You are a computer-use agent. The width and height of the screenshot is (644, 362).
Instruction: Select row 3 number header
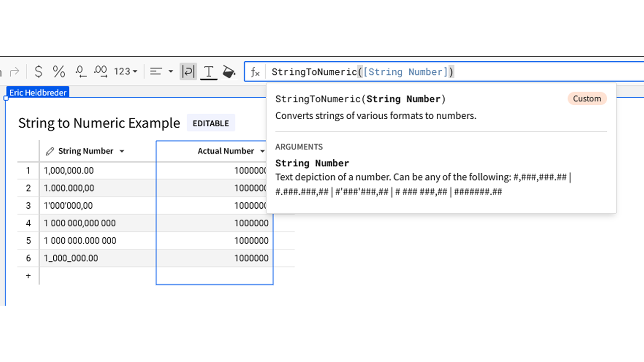[28, 206]
